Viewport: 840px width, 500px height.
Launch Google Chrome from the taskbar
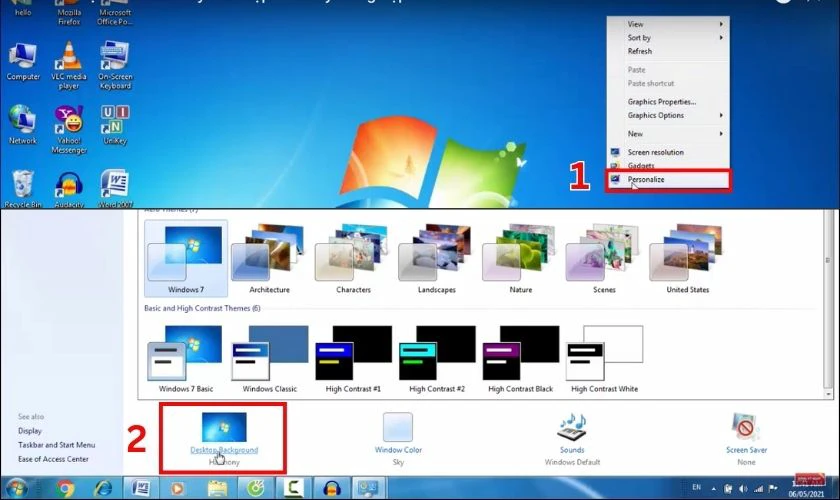pyautogui.click(x=64, y=488)
